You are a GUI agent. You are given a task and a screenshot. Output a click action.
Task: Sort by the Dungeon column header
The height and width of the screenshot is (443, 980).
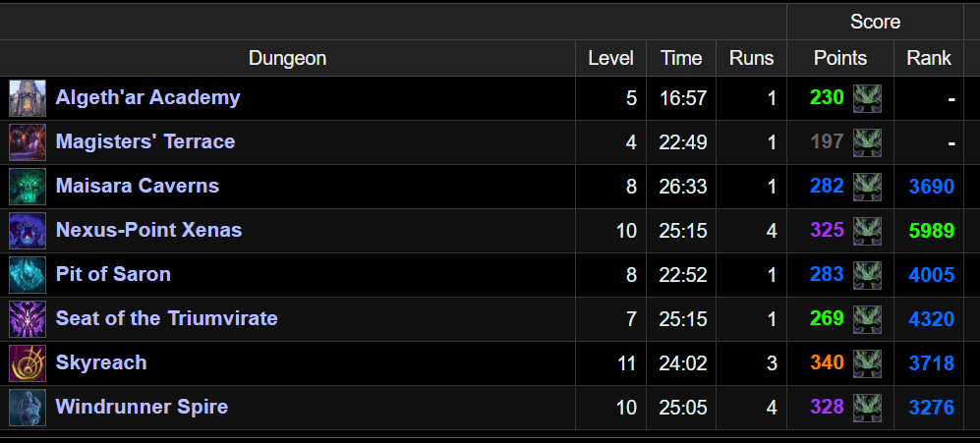(287, 58)
